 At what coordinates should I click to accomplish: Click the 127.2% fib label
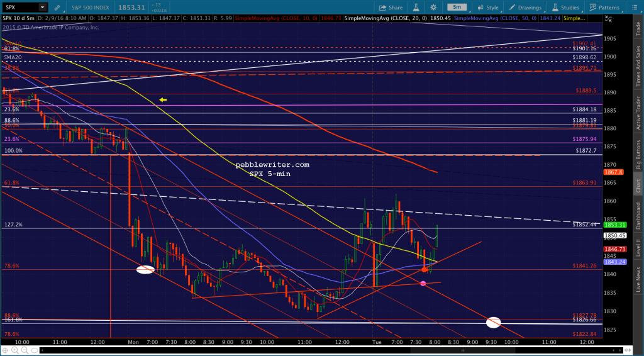[14, 225]
